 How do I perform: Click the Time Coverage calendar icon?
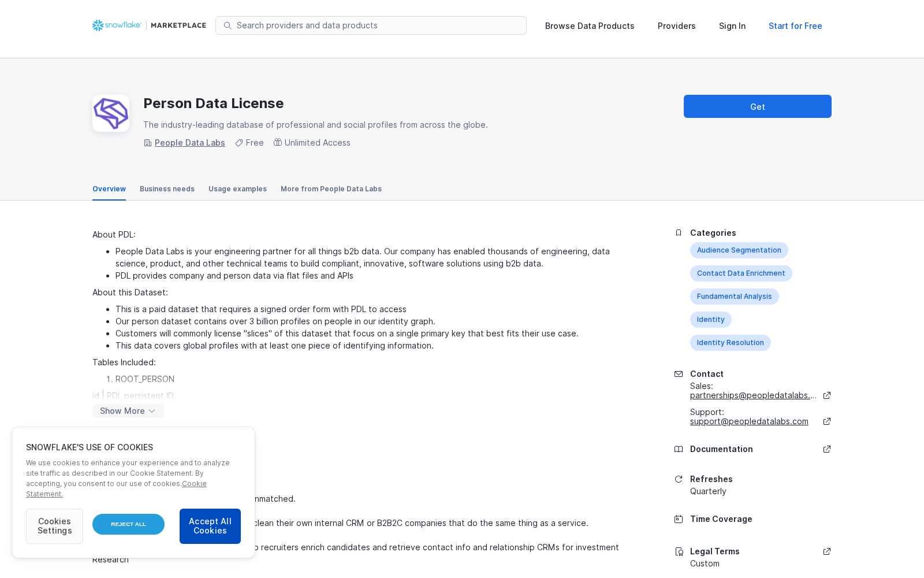[x=679, y=519]
